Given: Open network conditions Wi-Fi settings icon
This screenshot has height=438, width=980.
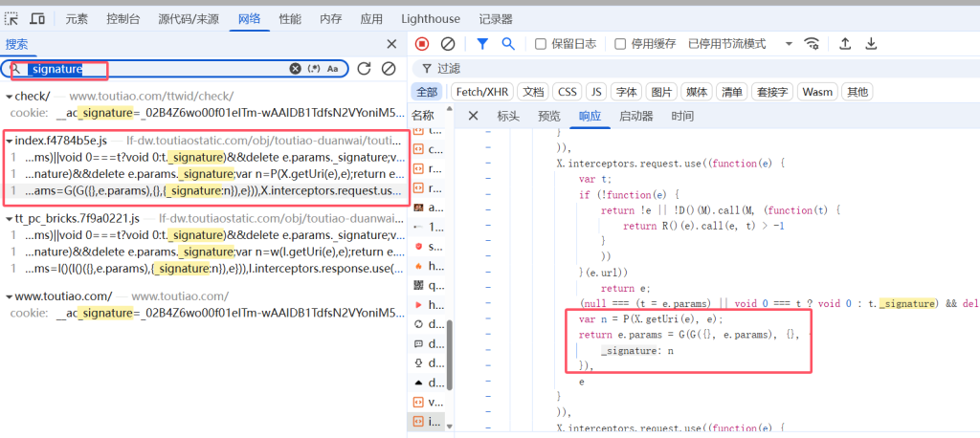Looking at the screenshot, I should [x=812, y=44].
